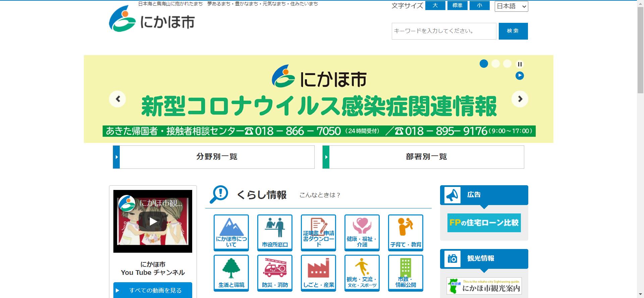Screen dimensions: 644x298
Task: Click the にかほ市 You Tube チャンネル text
Action: [x=153, y=268]
